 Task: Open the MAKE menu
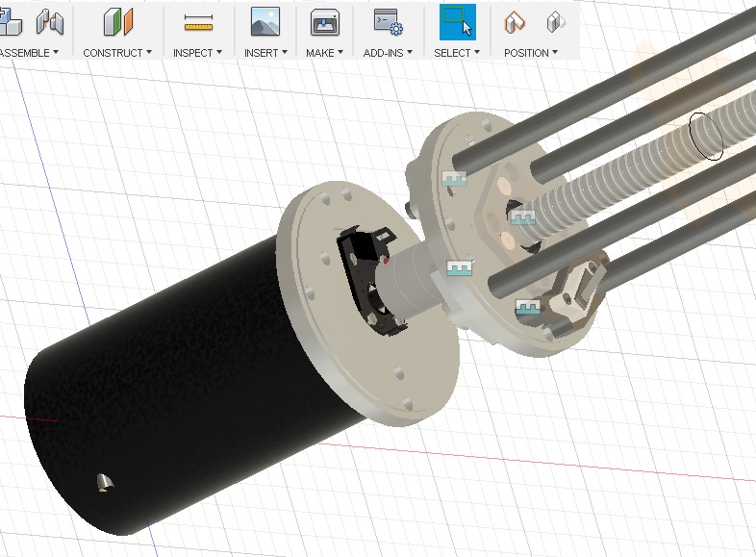pyautogui.click(x=324, y=53)
